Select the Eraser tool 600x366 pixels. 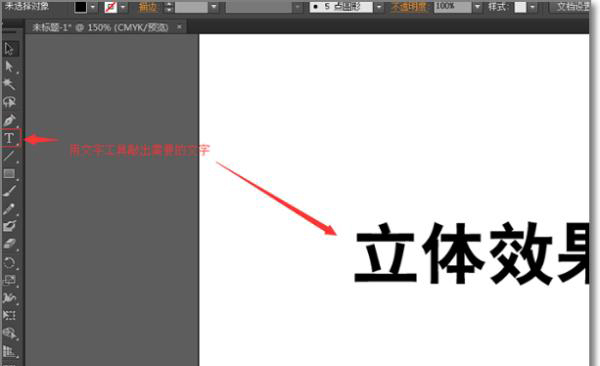tap(10, 244)
